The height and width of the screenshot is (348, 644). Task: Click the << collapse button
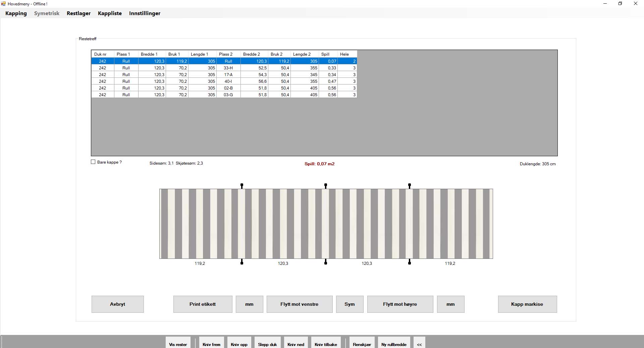pyautogui.click(x=419, y=344)
